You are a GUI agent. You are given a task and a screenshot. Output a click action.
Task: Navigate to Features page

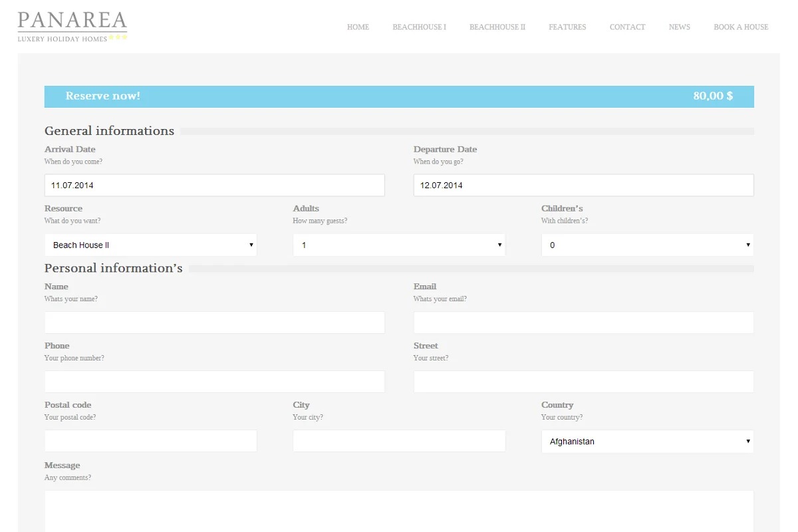click(567, 27)
